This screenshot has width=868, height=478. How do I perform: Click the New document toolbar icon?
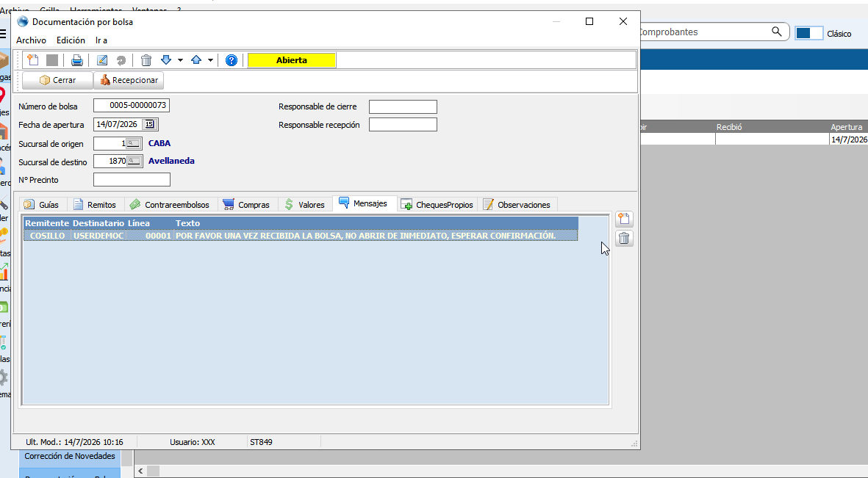33,60
